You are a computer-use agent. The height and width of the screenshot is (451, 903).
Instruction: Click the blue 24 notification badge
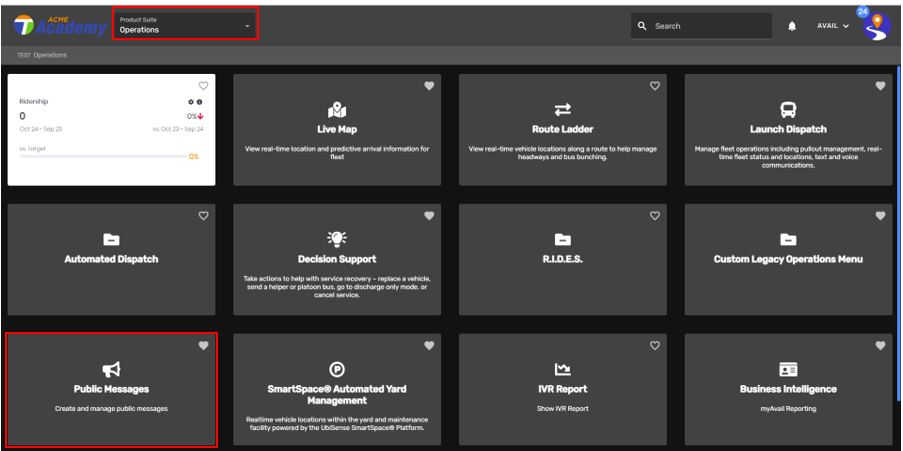point(863,12)
